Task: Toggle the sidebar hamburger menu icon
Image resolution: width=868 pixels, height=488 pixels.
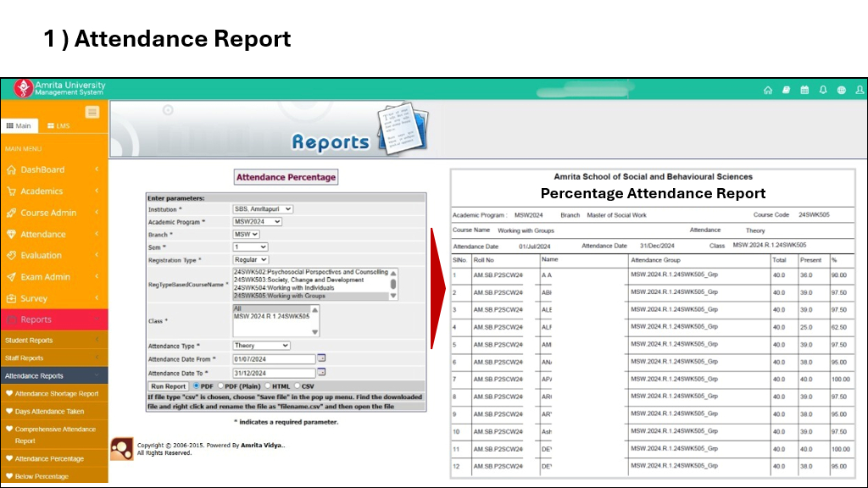Action: [x=92, y=112]
